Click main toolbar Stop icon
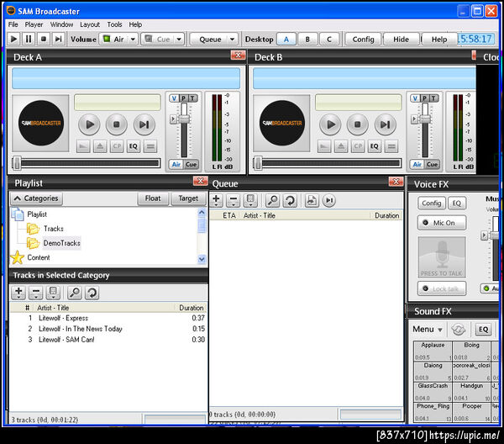The height and width of the screenshot is (444, 504). (43, 39)
